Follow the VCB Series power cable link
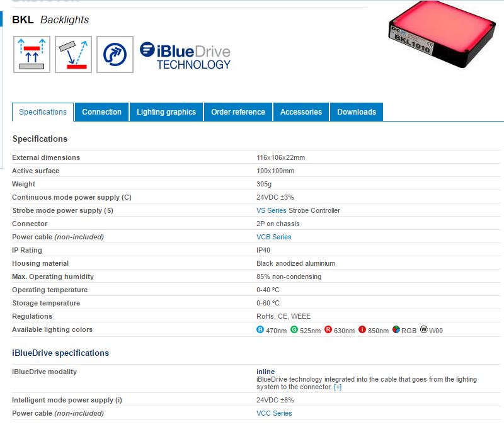The image size is (504, 427). click(274, 237)
